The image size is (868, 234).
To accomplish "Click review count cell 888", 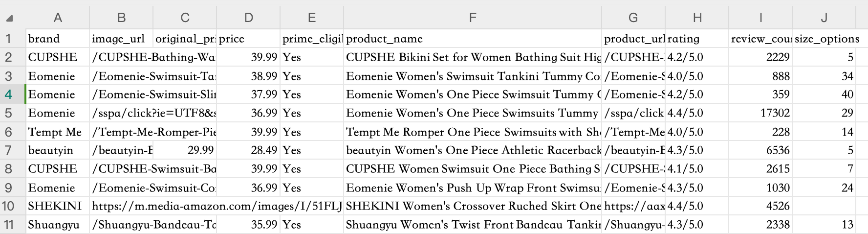I will (760, 76).
